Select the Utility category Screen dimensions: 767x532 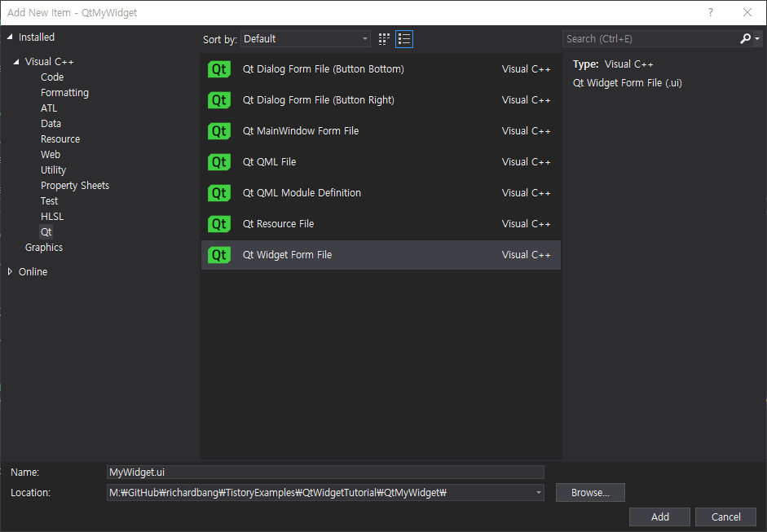pos(53,170)
